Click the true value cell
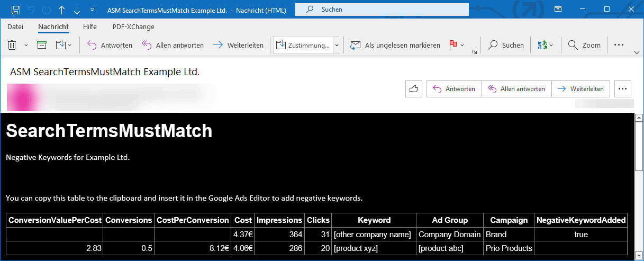The image size is (644, 261). (x=580, y=234)
